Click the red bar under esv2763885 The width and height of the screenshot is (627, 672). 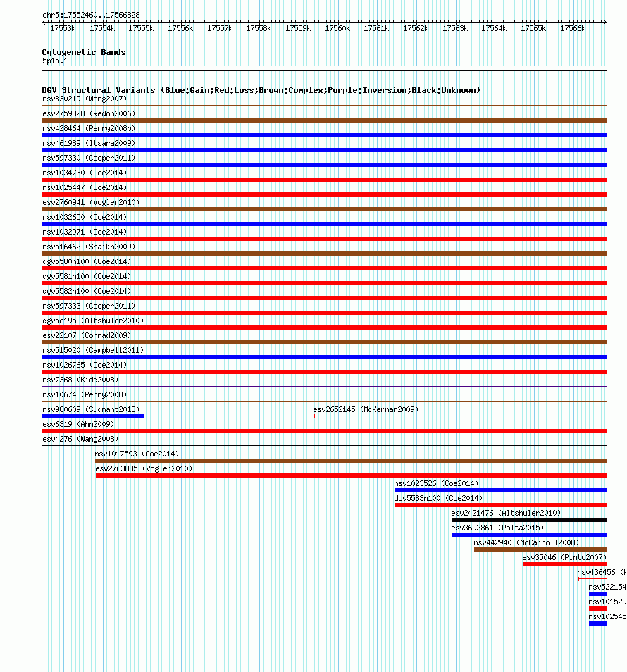[352, 475]
